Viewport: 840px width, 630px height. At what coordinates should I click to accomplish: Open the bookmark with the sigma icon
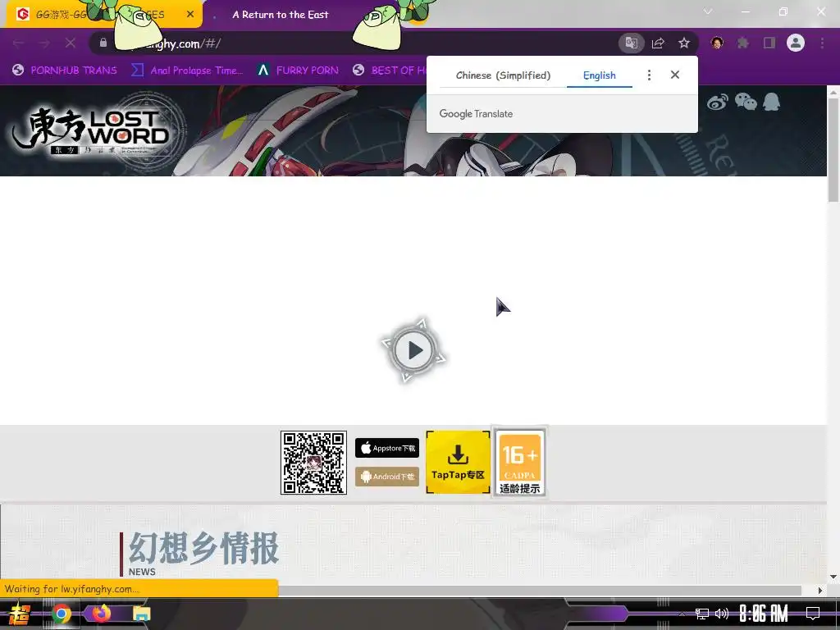pyautogui.click(x=187, y=71)
